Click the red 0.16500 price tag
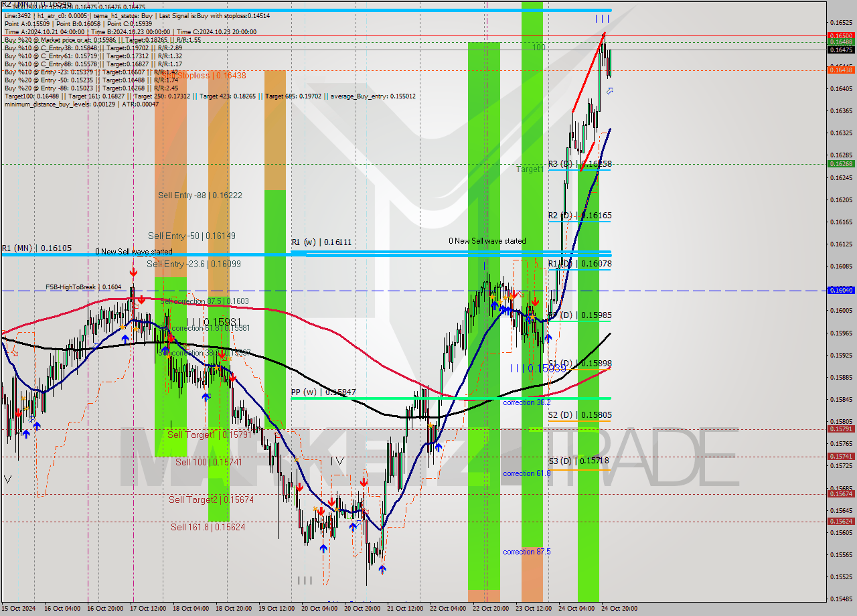Screen dimensions: 857x616 [841, 35]
